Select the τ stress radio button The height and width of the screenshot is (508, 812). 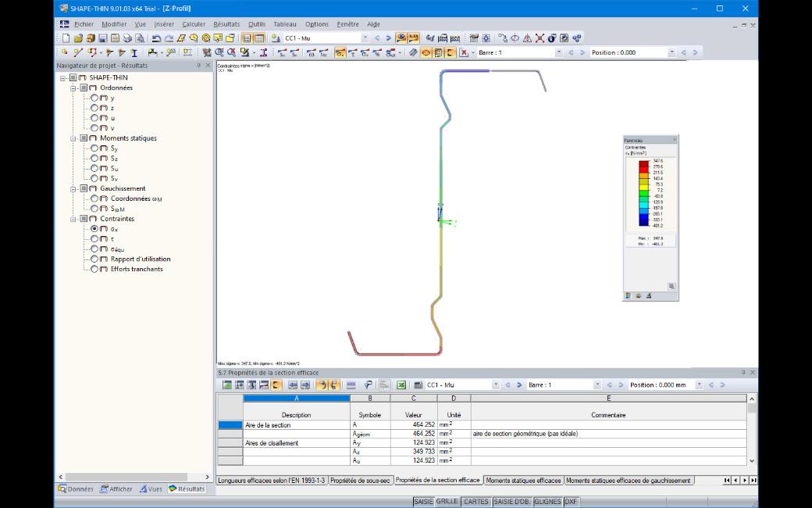94,238
